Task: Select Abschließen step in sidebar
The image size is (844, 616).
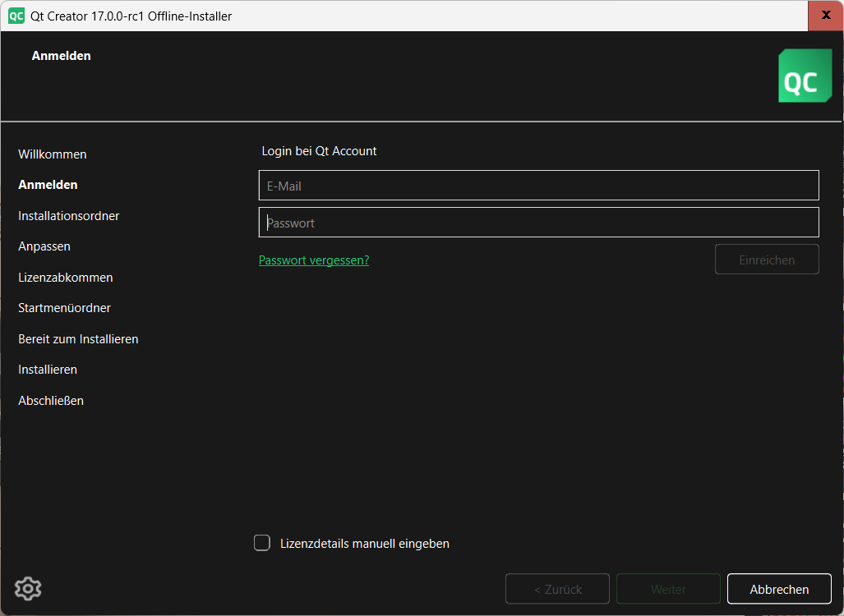Action: pyautogui.click(x=51, y=401)
